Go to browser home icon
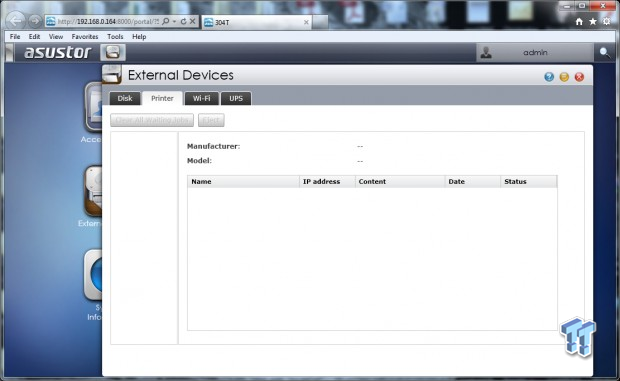This screenshot has width=620, height=381. pos(579,22)
